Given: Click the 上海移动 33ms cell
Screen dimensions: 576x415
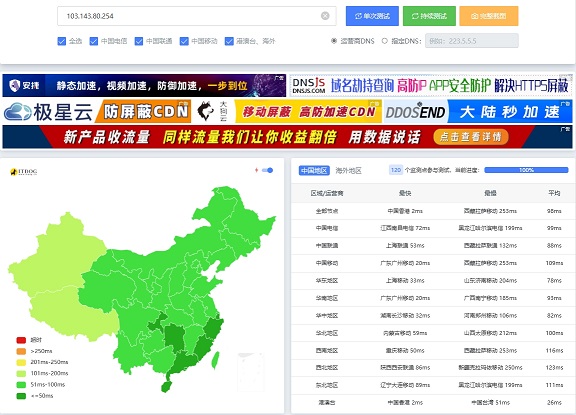Looking at the screenshot, I should click(405, 281).
